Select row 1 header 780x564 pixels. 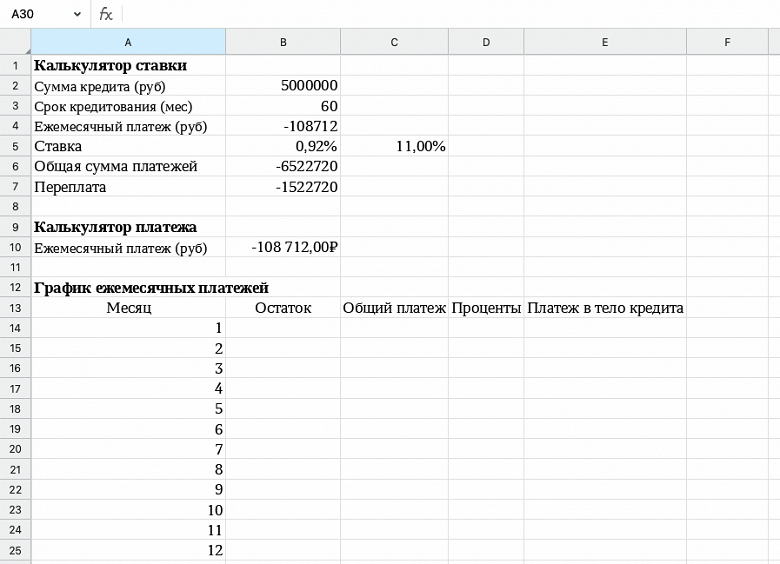(x=15, y=65)
